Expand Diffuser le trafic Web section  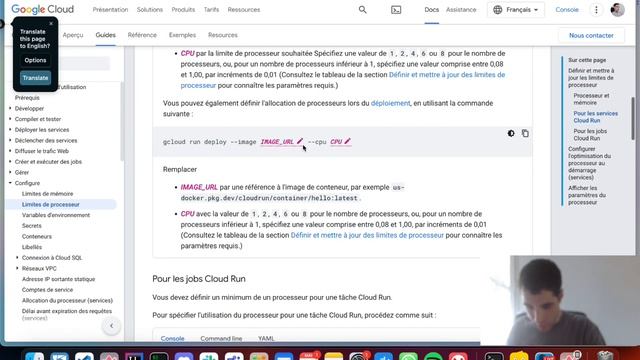10,151
